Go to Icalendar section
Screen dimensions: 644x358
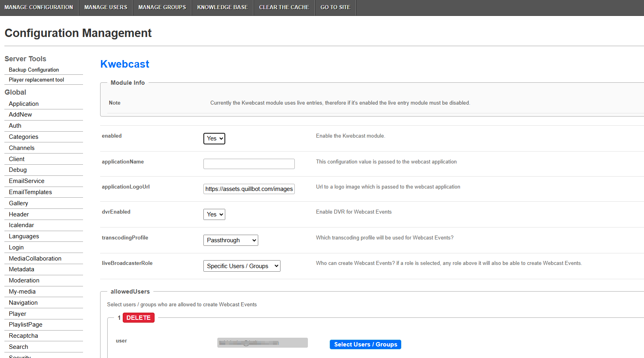(21, 225)
